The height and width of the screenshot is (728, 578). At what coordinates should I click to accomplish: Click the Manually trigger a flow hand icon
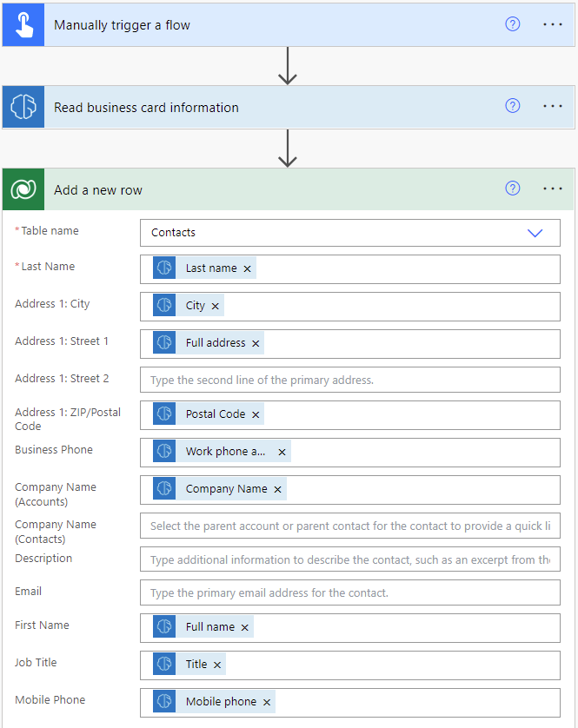23,24
